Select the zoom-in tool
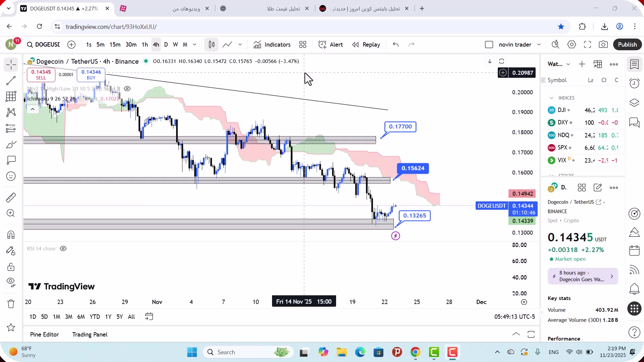The width and height of the screenshot is (644, 362). coord(11,213)
